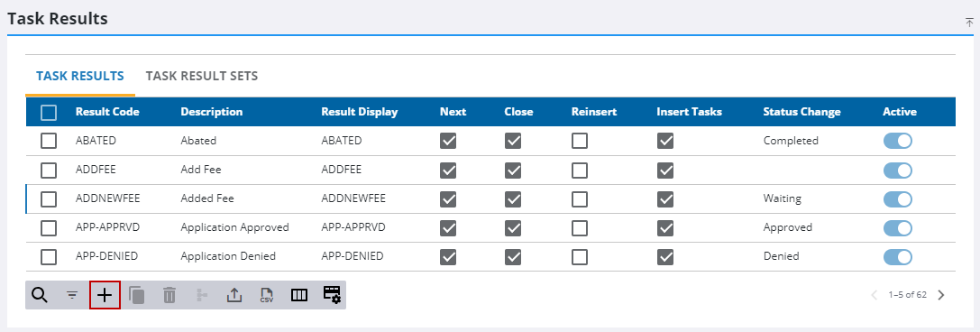Screen dimensions: 980x332
Task: Select the ADDFEE row checkbox
Action: tap(49, 171)
